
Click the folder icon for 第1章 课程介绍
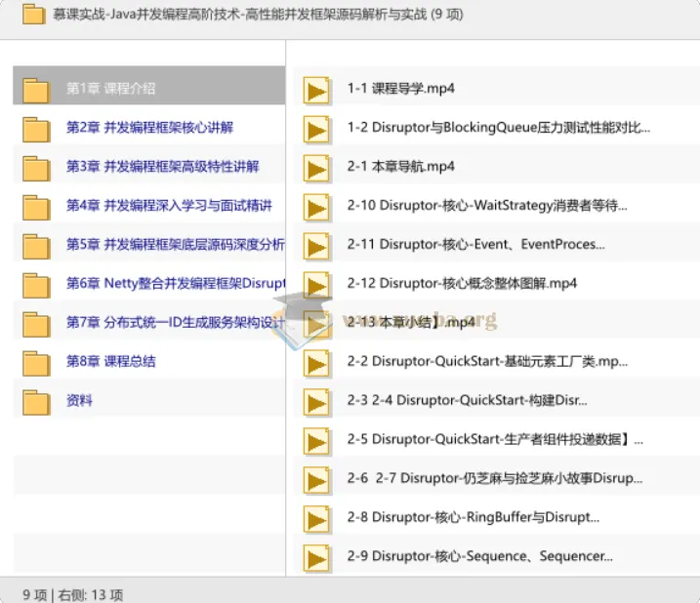(36, 91)
